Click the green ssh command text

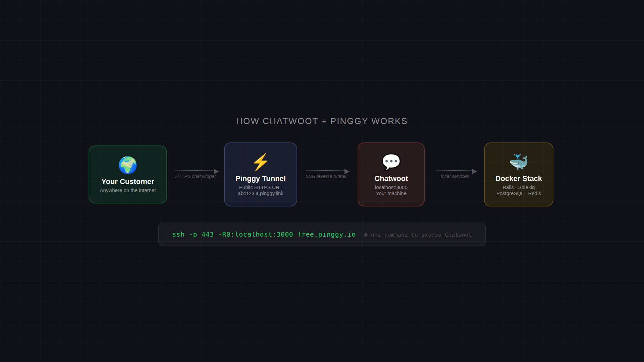(x=264, y=234)
